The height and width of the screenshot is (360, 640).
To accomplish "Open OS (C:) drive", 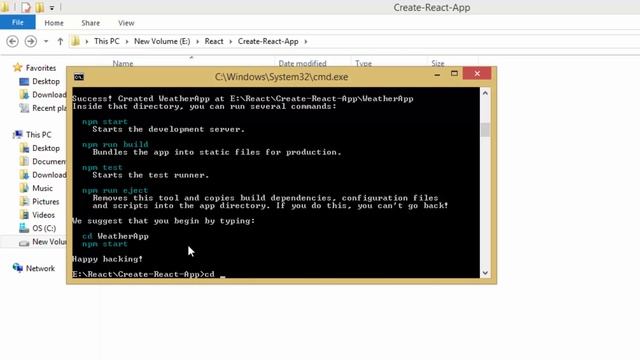I will click(44, 228).
